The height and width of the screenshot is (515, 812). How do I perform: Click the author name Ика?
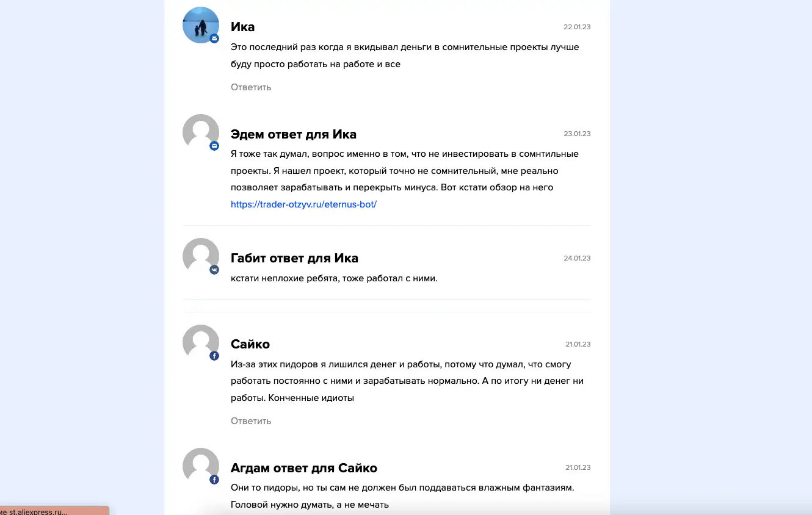tap(242, 27)
